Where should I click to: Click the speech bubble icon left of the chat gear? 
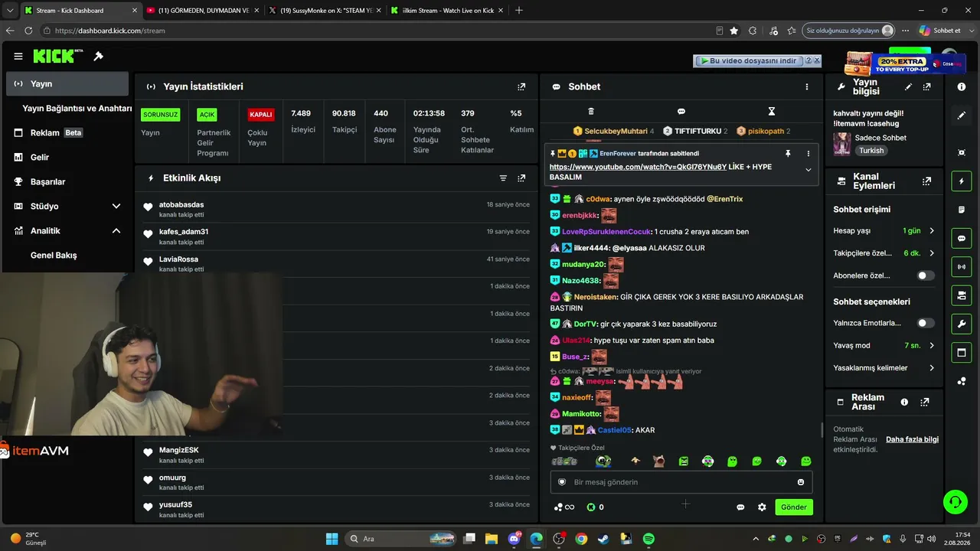[x=740, y=507]
